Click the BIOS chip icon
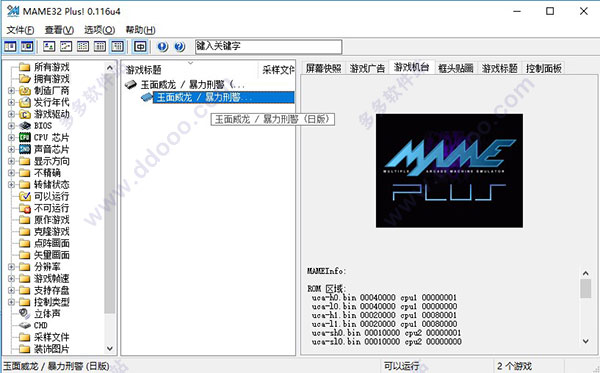Image resolution: width=600 pixels, height=373 pixels. click(x=25, y=126)
